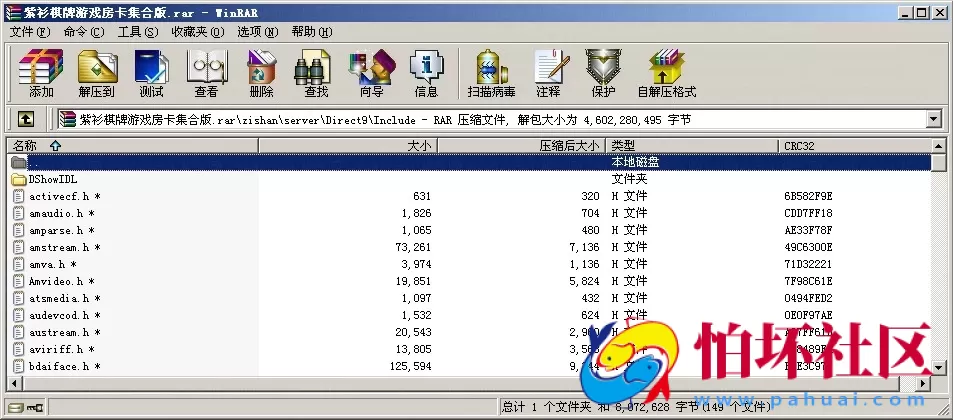Sort by Size (大小) column header
Image resolution: width=953 pixels, height=420 pixels.
[348, 146]
